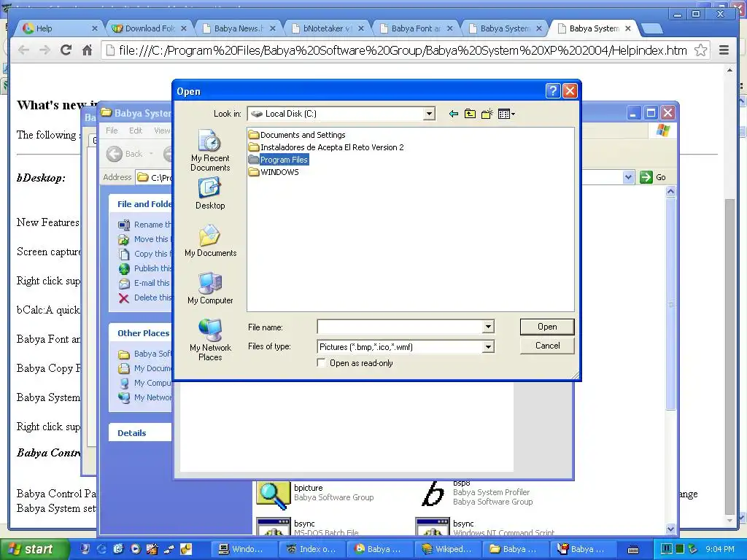747x560 pixels.
Task: Click the explorer window vertical scrollbar
Action: coord(671,305)
